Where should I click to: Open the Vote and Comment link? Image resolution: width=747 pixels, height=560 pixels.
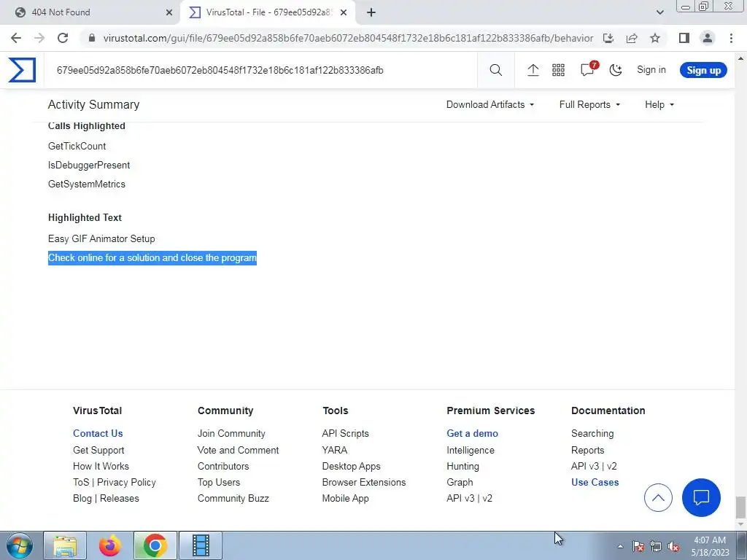[239, 451]
